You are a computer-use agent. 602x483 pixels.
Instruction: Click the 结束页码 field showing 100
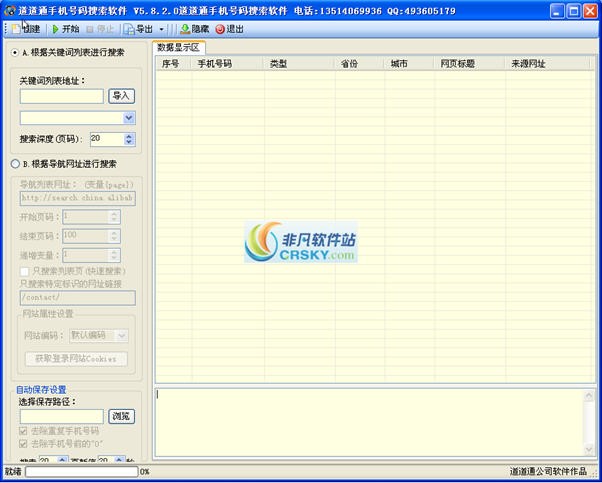(x=86, y=236)
